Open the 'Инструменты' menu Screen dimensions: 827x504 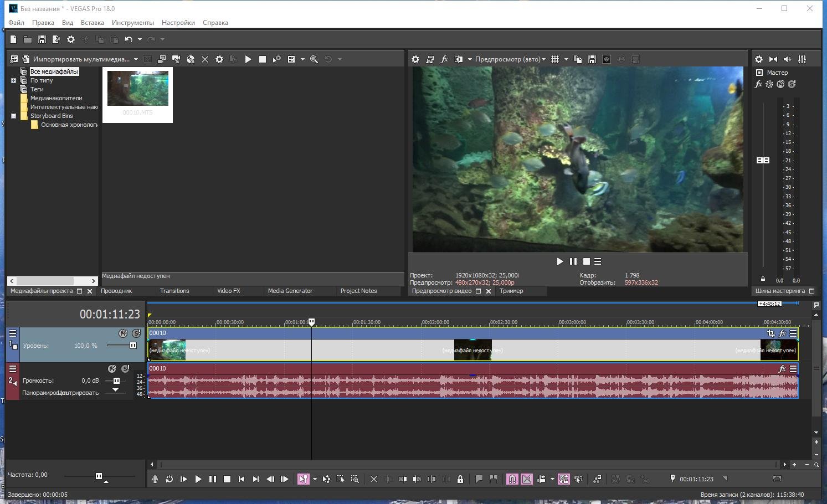(132, 23)
